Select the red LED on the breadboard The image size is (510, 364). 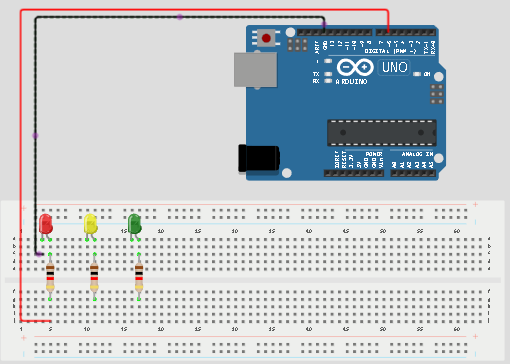point(46,224)
